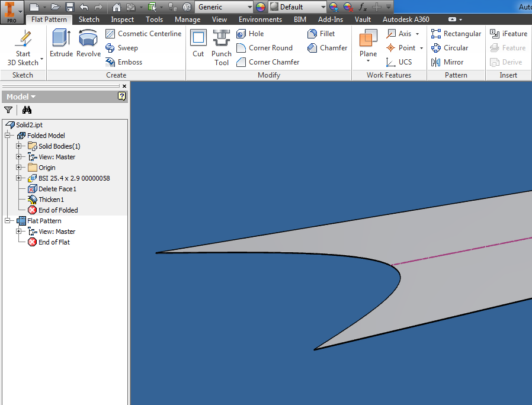532x405 pixels.
Task: Activate the Hole tool
Action: point(250,34)
